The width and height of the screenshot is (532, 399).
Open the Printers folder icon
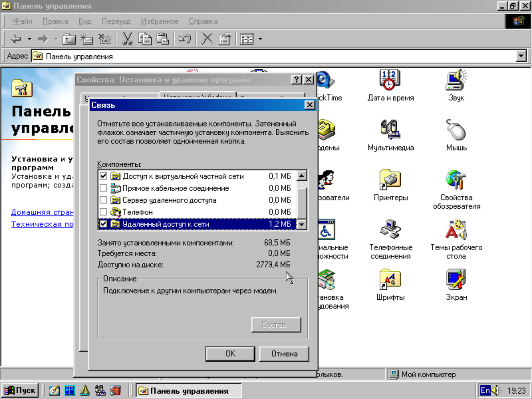(390, 180)
